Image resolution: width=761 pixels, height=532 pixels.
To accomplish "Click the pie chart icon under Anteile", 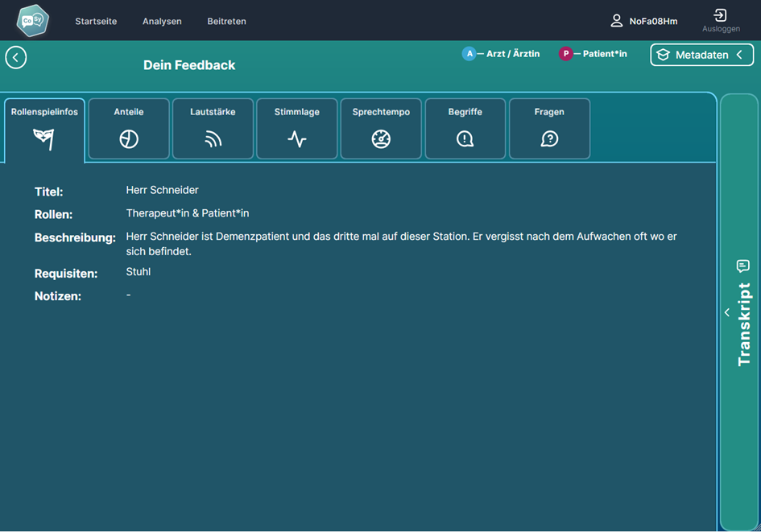I will coord(129,138).
